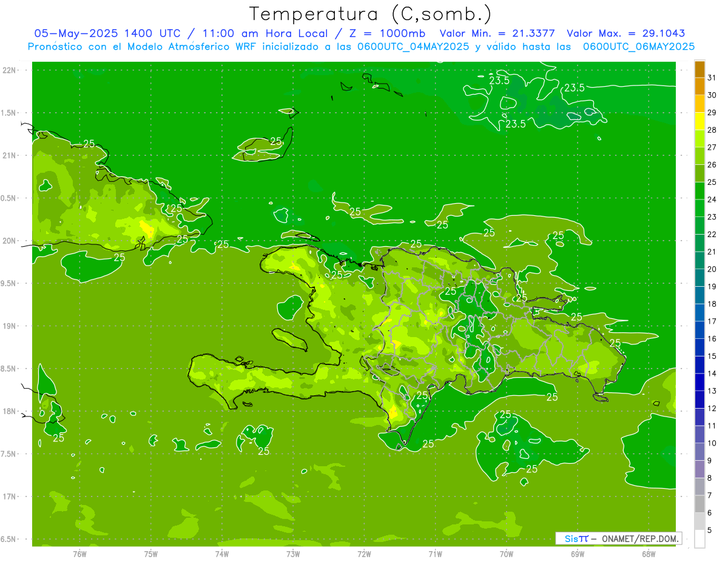Click the legend label 22

click(712, 234)
